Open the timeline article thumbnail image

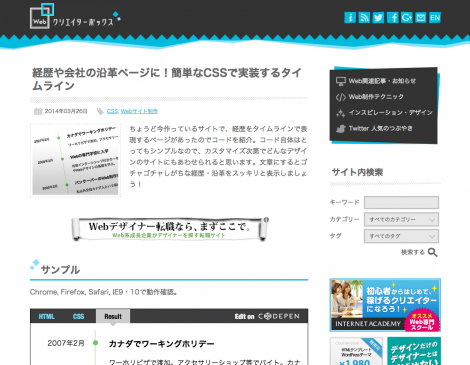75,160
